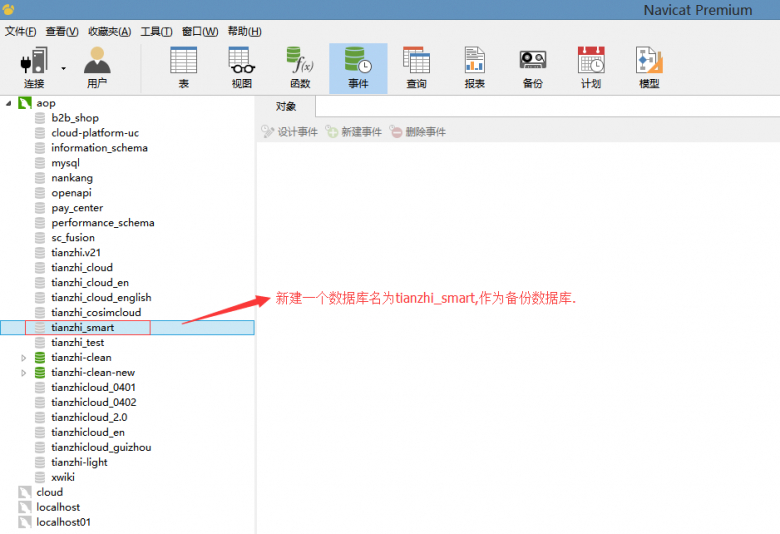780x534 pixels.
Task: Open the 报表 (Report) section
Action: [x=475, y=68]
